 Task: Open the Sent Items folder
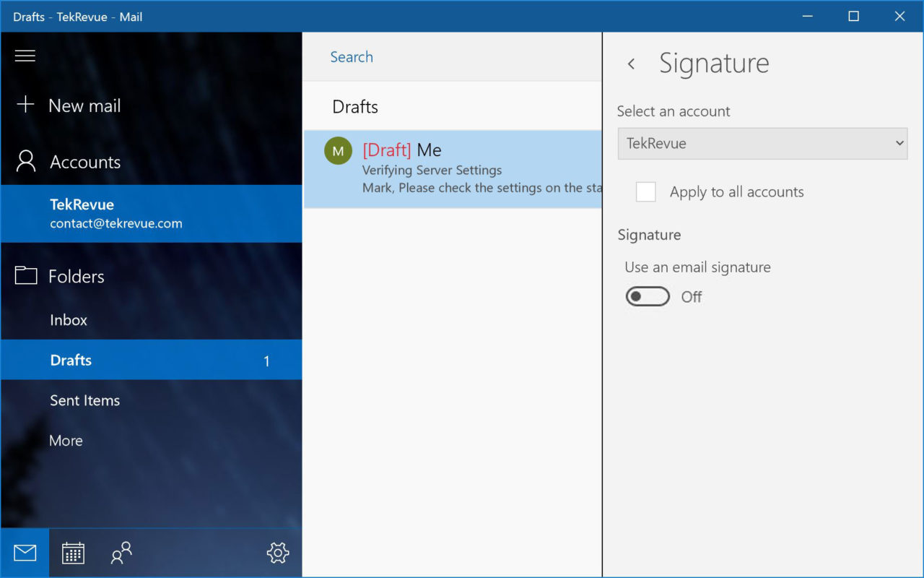point(152,400)
